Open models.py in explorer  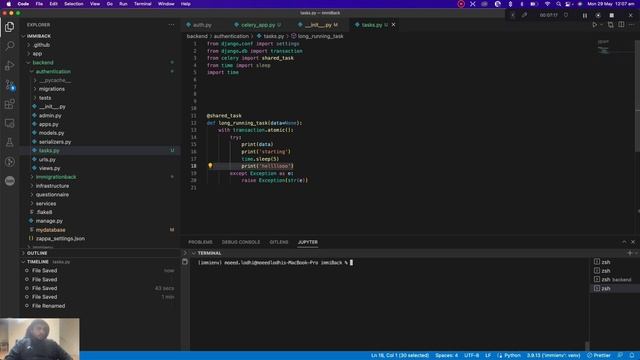click(x=51, y=133)
